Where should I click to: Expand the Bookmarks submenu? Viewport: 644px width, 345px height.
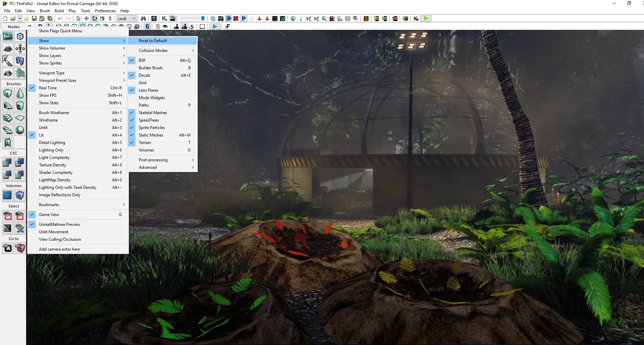(x=78, y=205)
